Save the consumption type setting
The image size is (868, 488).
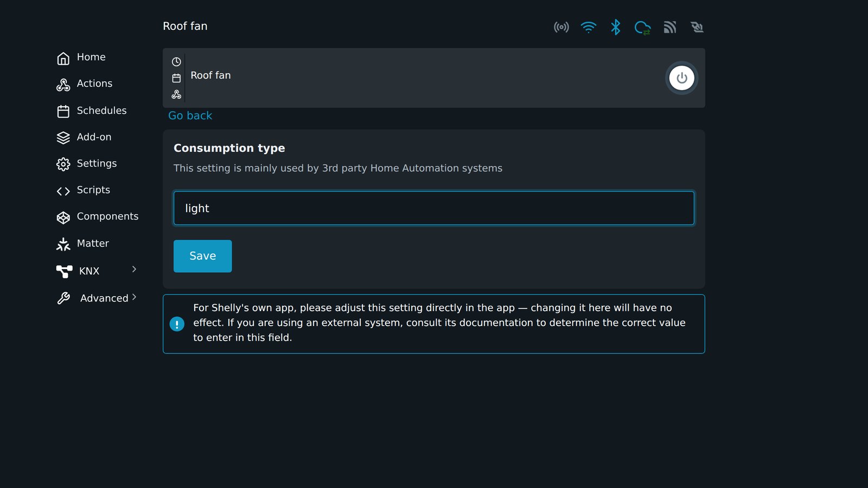tap(202, 256)
